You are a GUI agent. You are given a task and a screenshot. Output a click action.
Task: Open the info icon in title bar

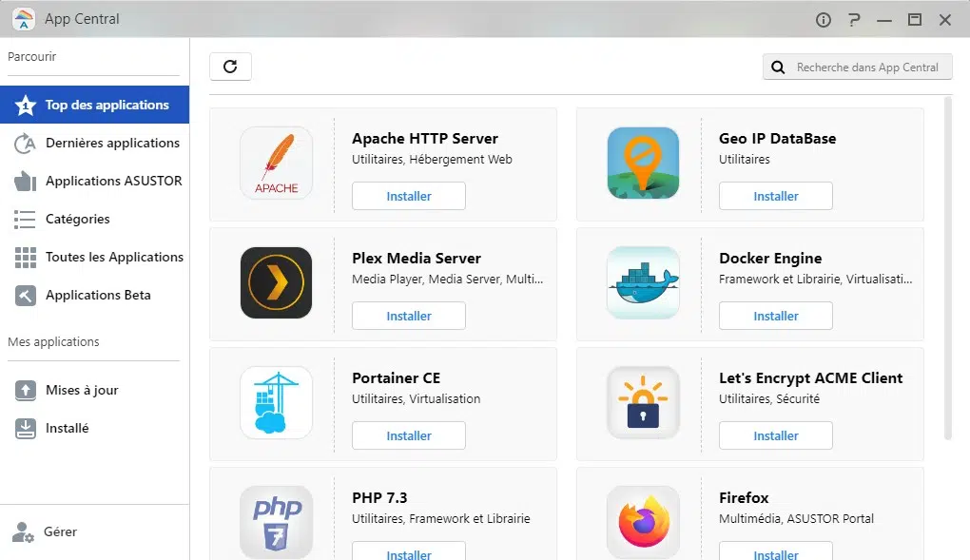click(823, 20)
